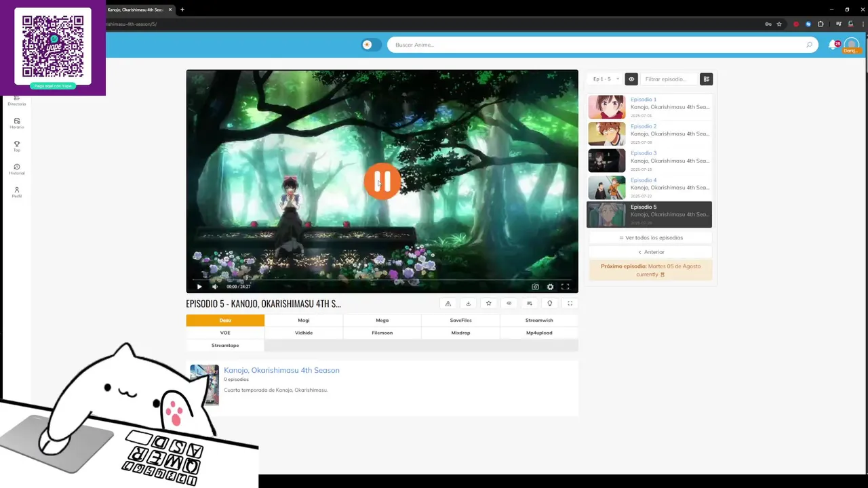Open Top in the left sidebar
This screenshot has width=868, height=488.
pos(17,146)
